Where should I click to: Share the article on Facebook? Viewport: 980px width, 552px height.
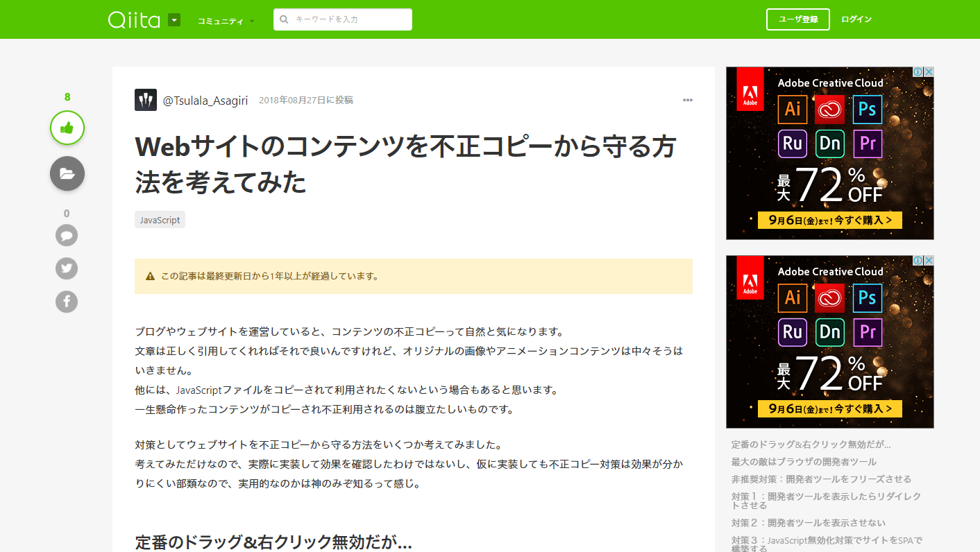click(x=67, y=302)
